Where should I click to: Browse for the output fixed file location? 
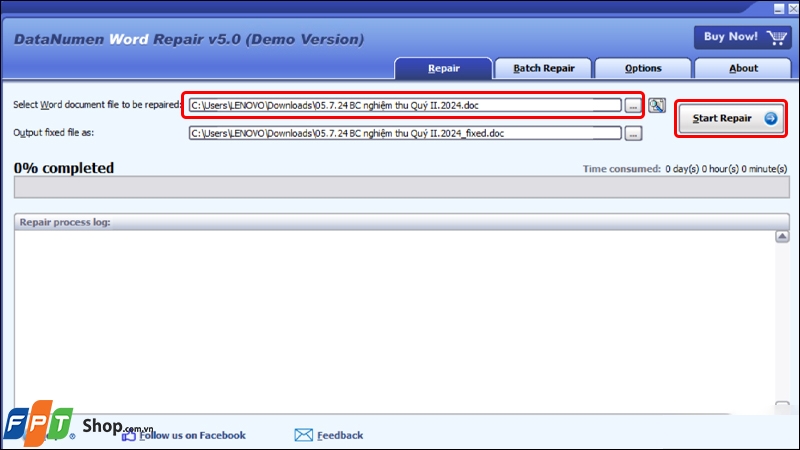(633, 134)
